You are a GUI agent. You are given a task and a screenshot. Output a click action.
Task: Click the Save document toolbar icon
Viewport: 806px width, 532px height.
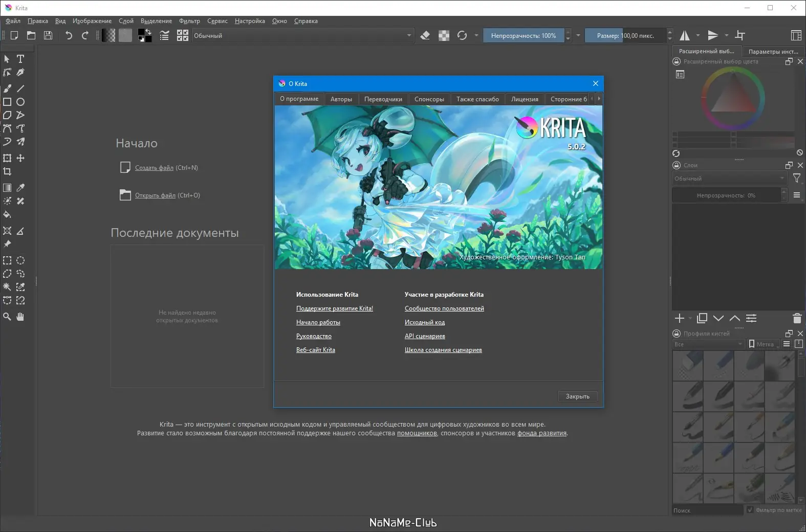coord(48,35)
